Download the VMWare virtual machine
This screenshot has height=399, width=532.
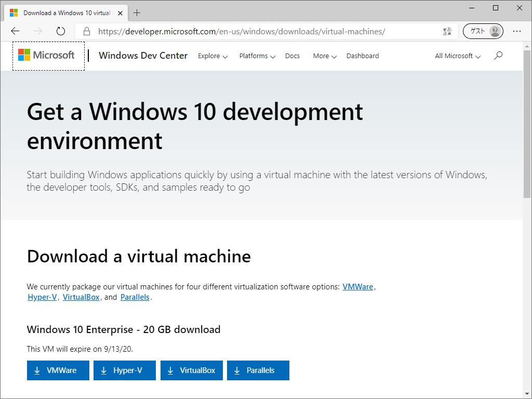[x=58, y=370]
